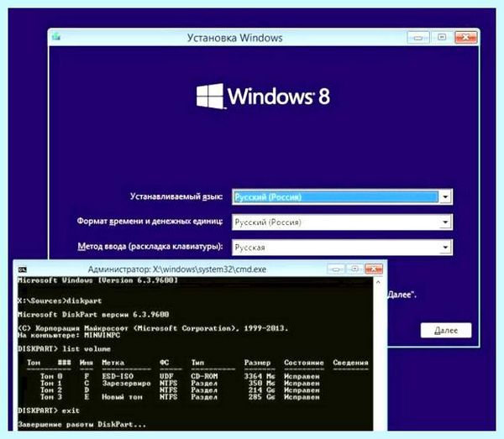Click the '3364 Мб' size cell
This screenshot has height=439, width=504.
(x=260, y=376)
